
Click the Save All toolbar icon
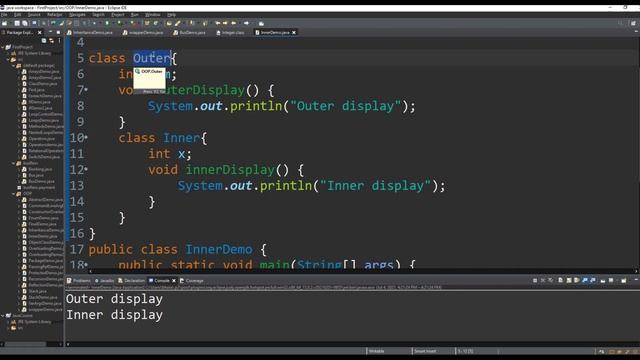coord(25,23)
